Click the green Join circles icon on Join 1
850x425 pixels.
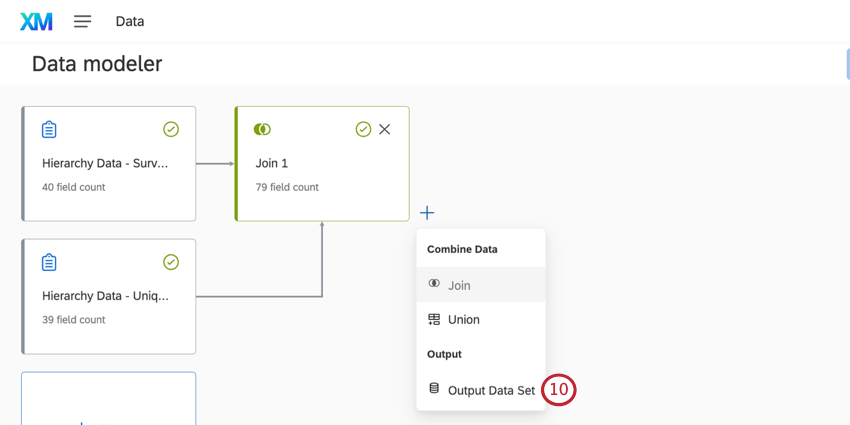(x=262, y=130)
